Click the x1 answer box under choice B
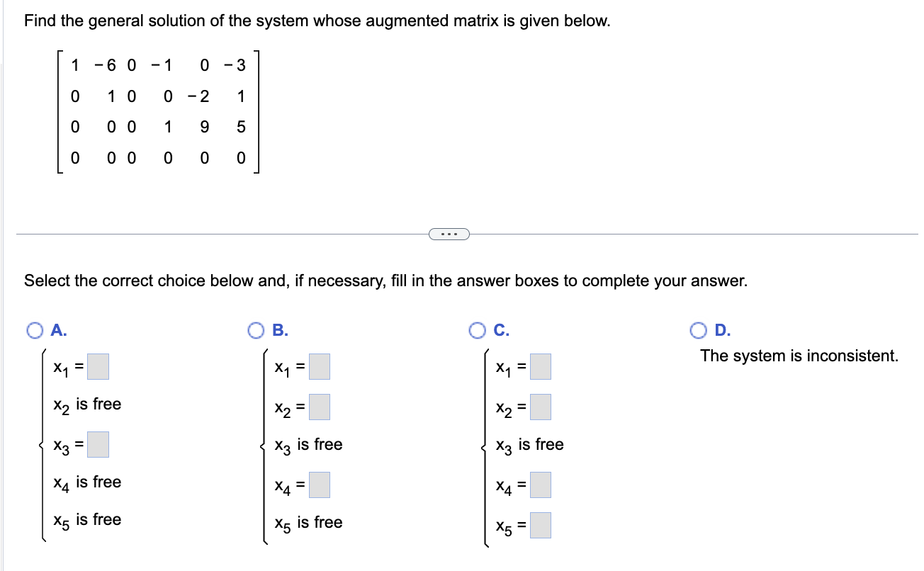This screenshot has width=924, height=571. coord(319,365)
